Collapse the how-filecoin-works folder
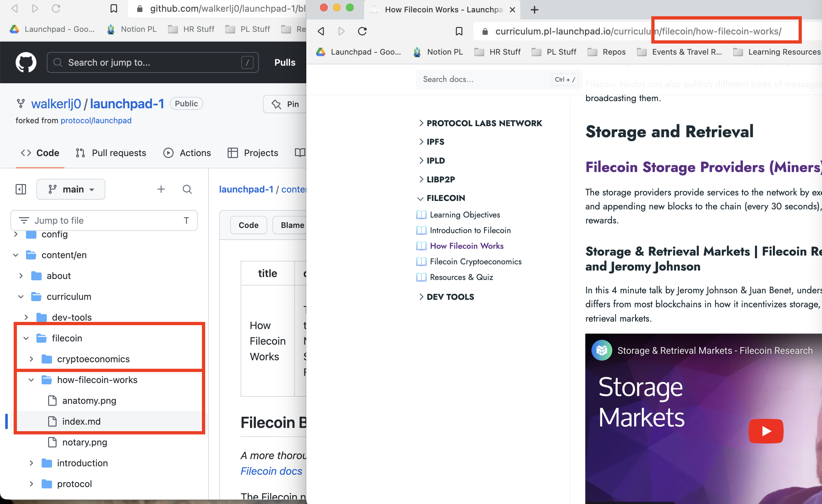The image size is (822, 504). pos(31,380)
